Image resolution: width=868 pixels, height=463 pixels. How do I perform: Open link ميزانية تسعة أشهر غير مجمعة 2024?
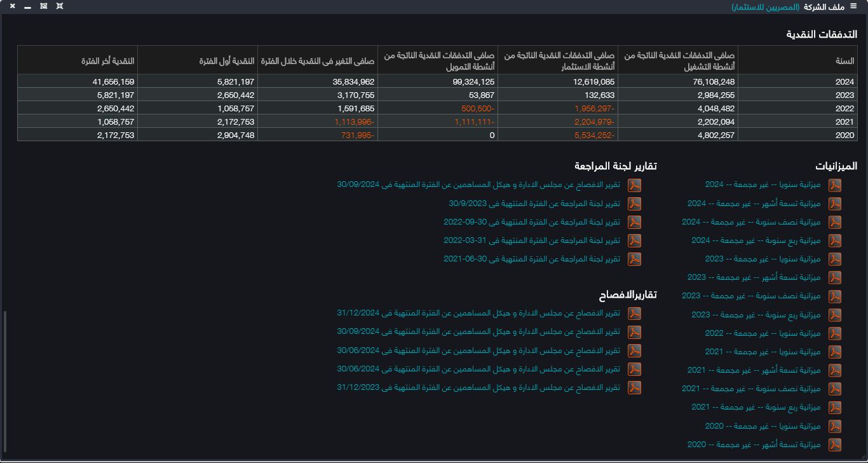pos(754,204)
